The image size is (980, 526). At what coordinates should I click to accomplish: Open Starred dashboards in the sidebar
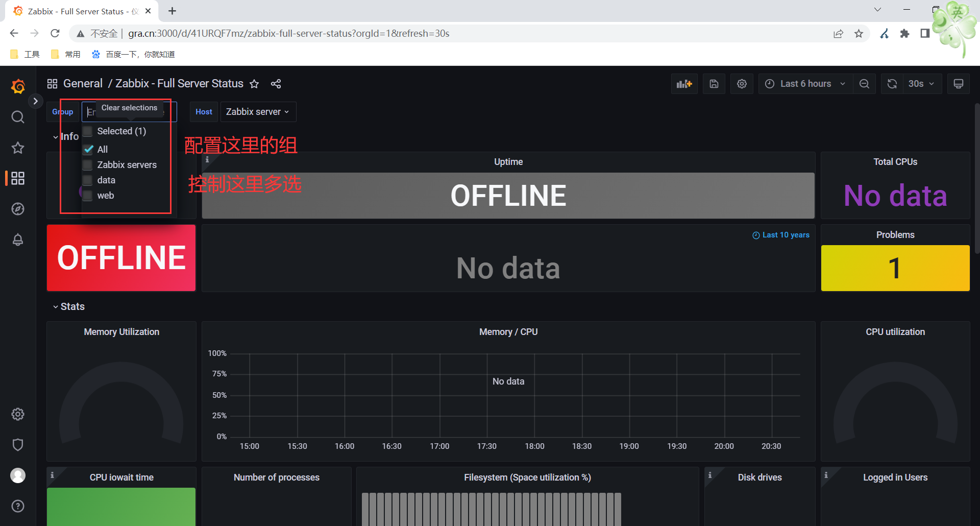click(18, 148)
